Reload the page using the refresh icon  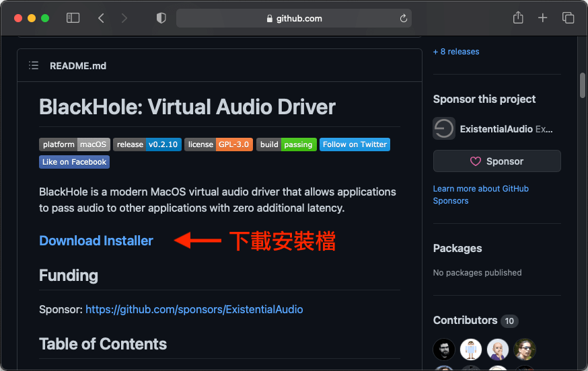(404, 18)
